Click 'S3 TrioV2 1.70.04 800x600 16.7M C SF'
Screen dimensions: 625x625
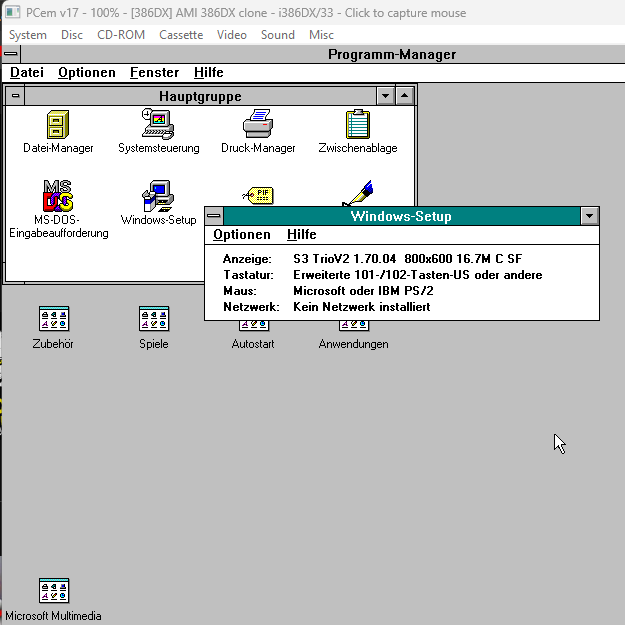tap(407, 259)
